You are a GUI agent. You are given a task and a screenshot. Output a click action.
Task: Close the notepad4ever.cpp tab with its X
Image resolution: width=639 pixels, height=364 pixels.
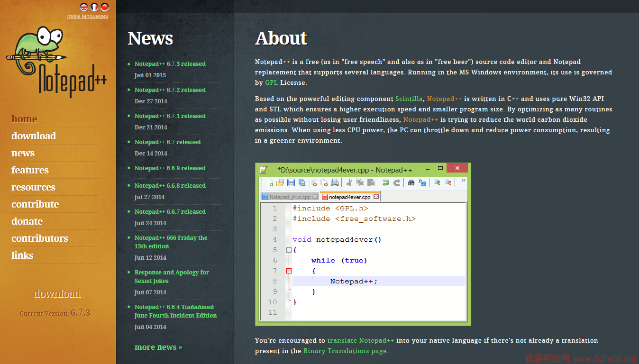click(x=376, y=197)
